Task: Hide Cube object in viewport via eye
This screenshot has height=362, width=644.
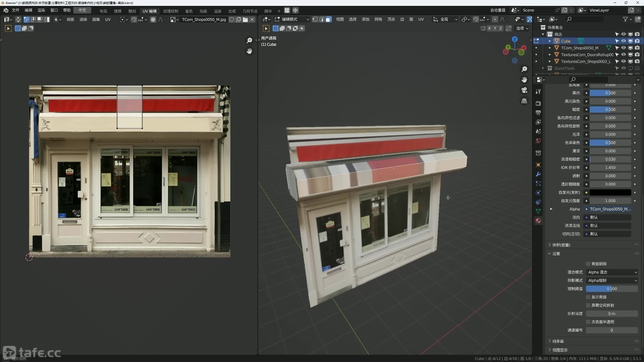Action: [x=624, y=41]
